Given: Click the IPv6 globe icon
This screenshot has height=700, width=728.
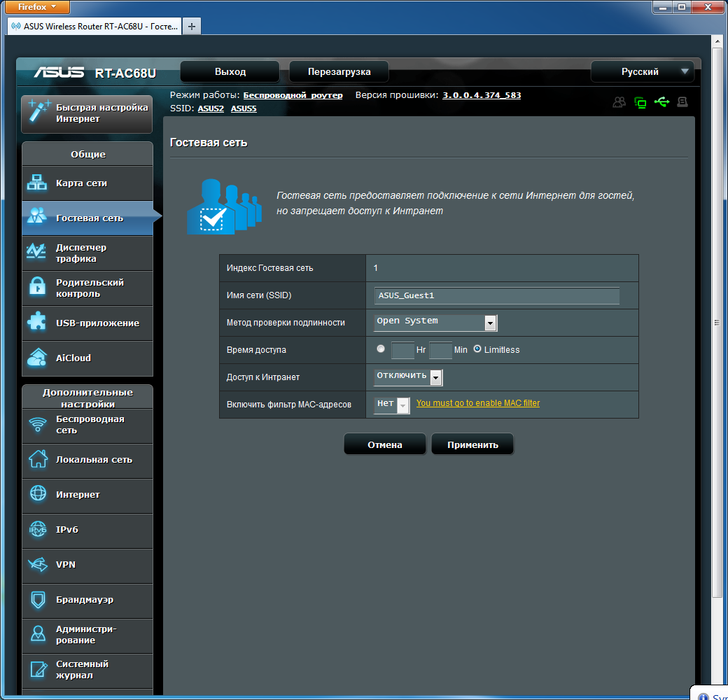Looking at the screenshot, I should pos(38,528).
